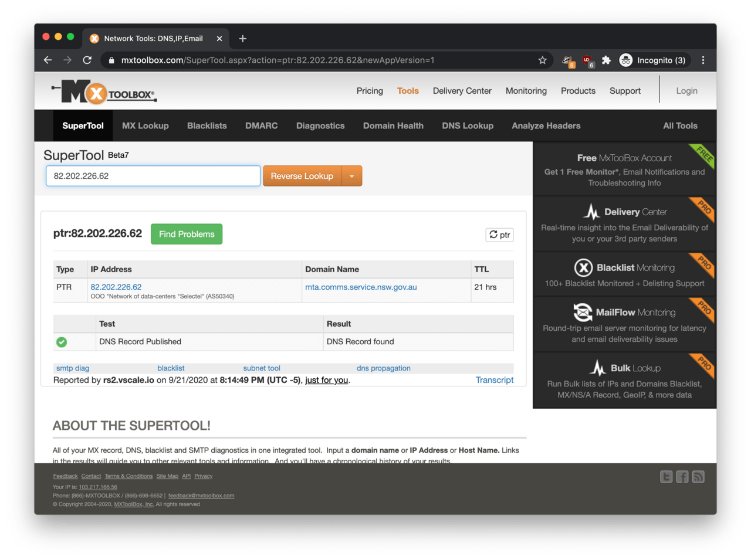Image resolution: width=751 pixels, height=560 pixels.
Task: Click the footer Contact link
Action: click(91, 476)
